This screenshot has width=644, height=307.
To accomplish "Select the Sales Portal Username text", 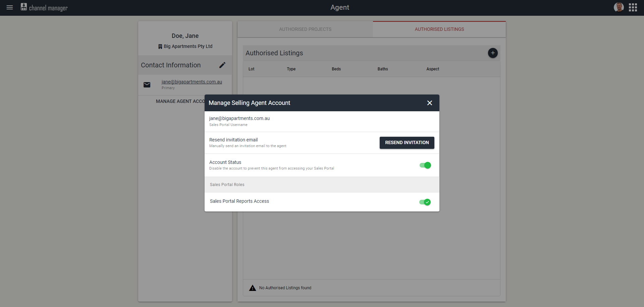I will [x=228, y=125].
